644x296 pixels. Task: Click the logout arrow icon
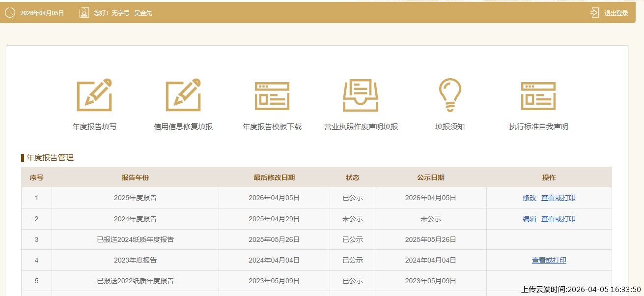(595, 13)
